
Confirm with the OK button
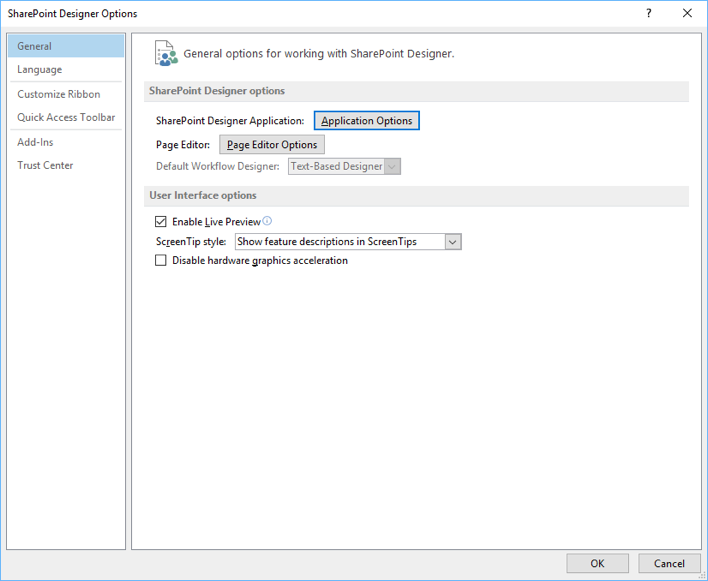coord(597,563)
